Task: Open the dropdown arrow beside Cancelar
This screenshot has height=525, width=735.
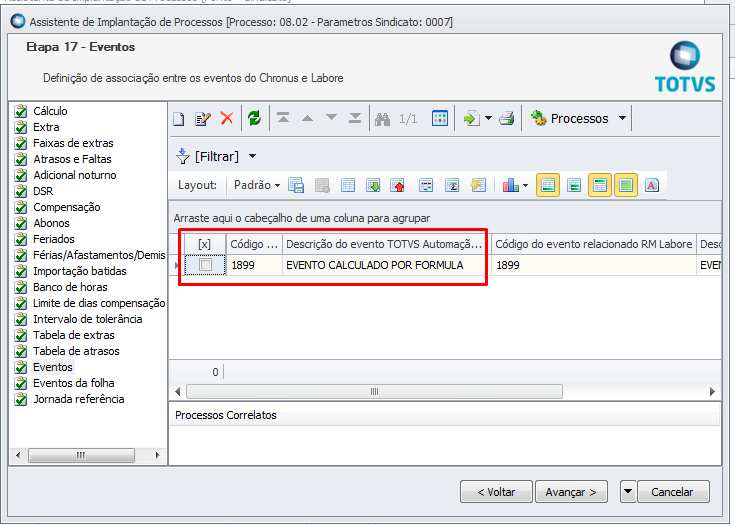Action: (628, 492)
